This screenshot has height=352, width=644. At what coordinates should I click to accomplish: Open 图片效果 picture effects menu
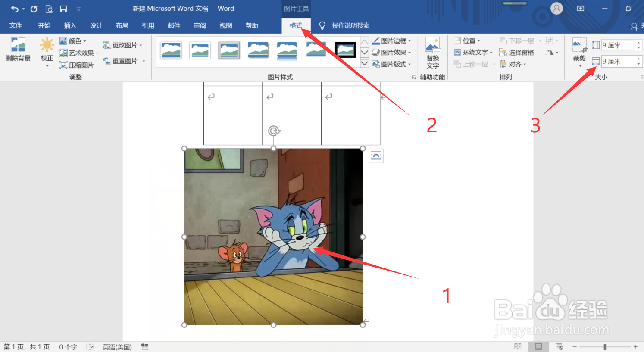(x=391, y=52)
